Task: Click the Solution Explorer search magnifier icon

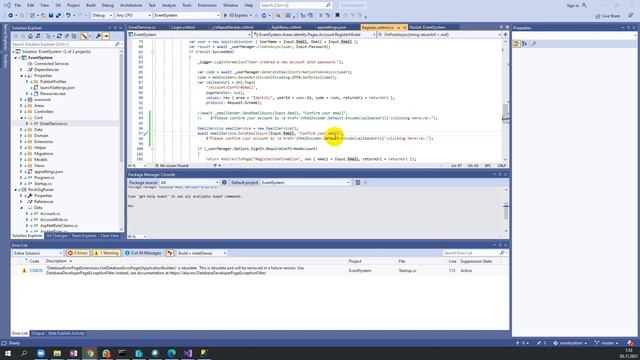Action: [117, 44]
